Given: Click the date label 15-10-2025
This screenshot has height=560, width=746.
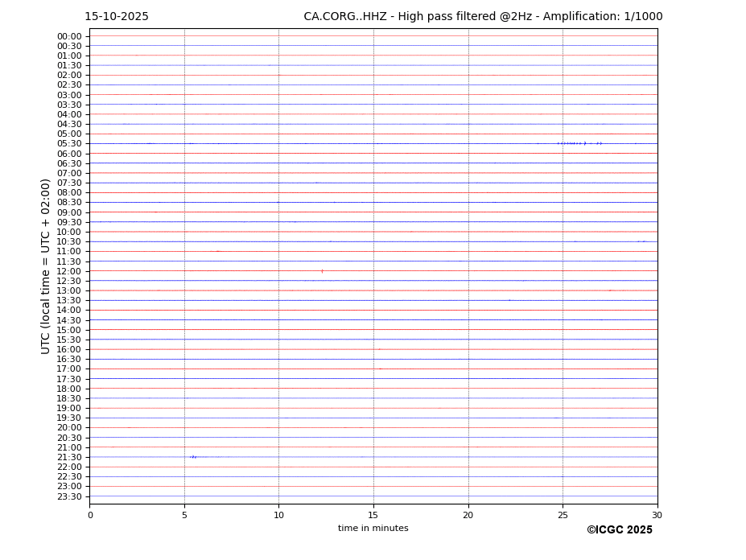Looking at the screenshot, I should pos(117,17).
